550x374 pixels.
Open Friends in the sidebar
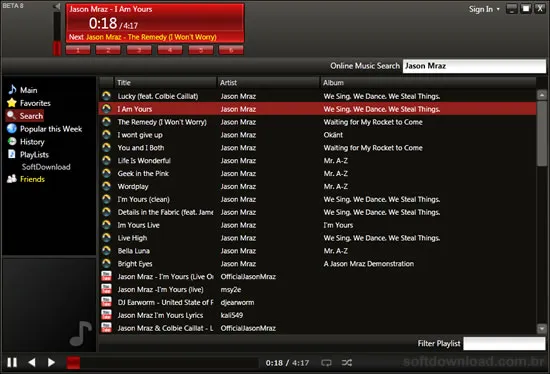click(32, 179)
